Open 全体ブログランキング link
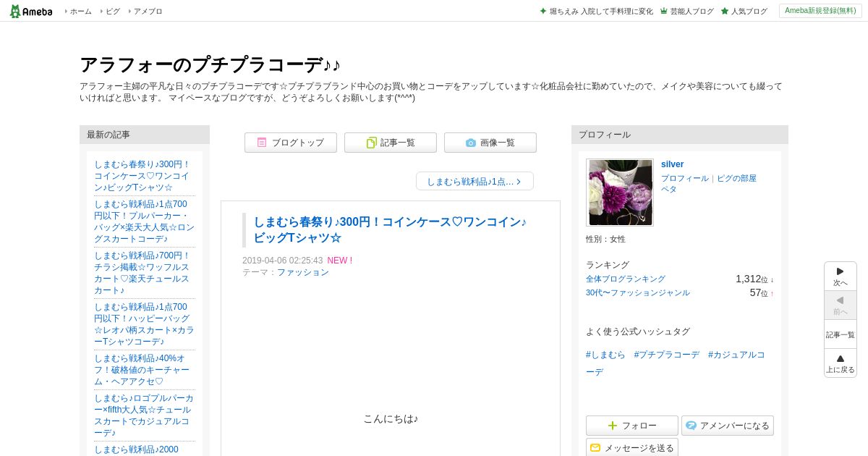This screenshot has height=456, width=868. click(626, 279)
